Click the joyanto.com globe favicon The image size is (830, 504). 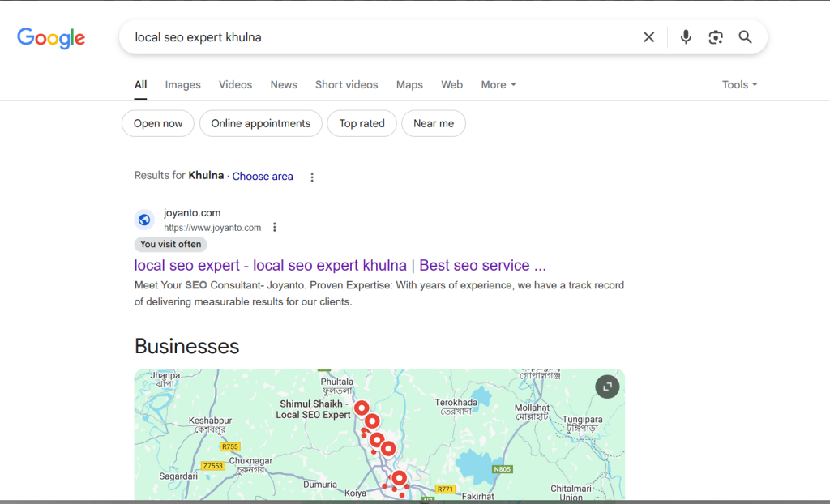[144, 220]
